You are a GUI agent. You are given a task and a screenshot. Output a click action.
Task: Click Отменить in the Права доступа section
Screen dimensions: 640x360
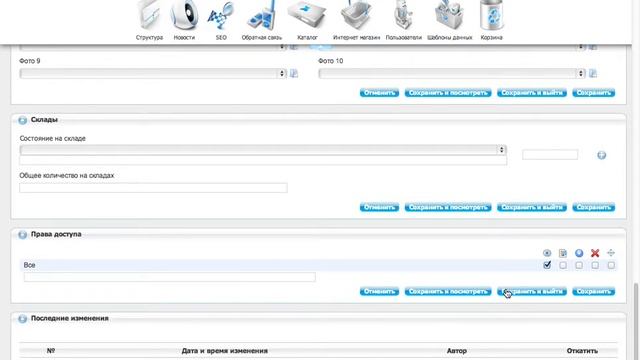point(379,291)
